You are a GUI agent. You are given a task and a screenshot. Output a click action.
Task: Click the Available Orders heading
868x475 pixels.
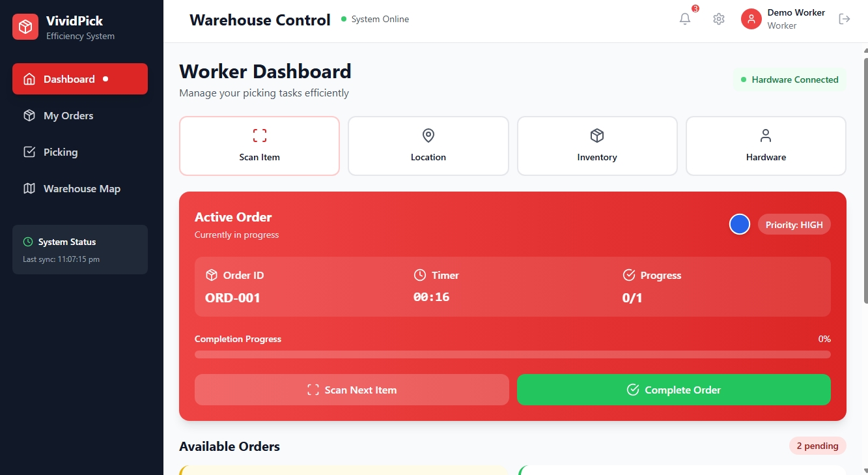(229, 446)
